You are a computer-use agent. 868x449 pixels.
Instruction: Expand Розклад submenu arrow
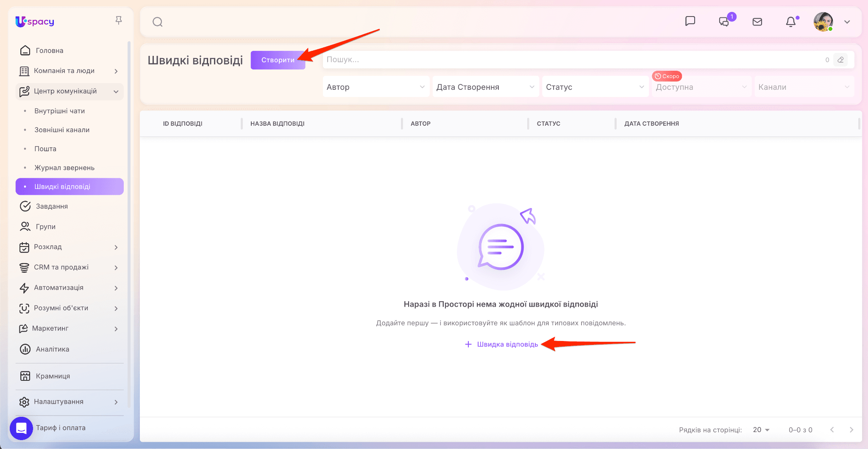116,247
